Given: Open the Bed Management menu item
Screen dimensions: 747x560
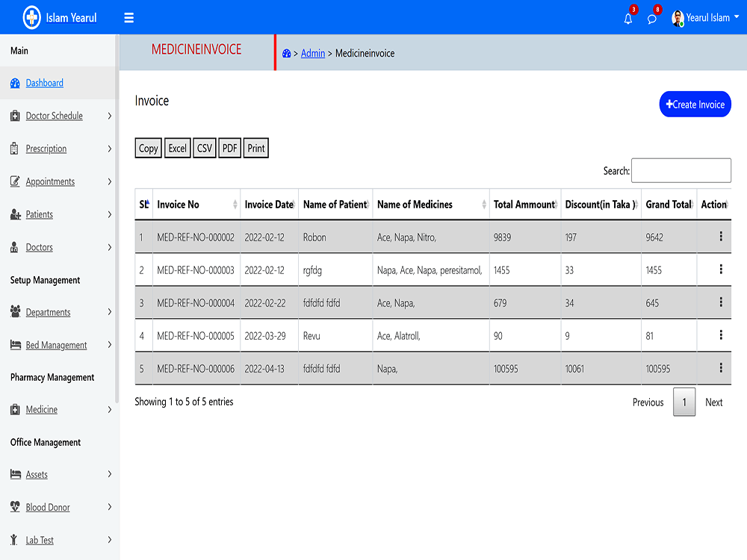Looking at the screenshot, I should [x=56, y=345].
